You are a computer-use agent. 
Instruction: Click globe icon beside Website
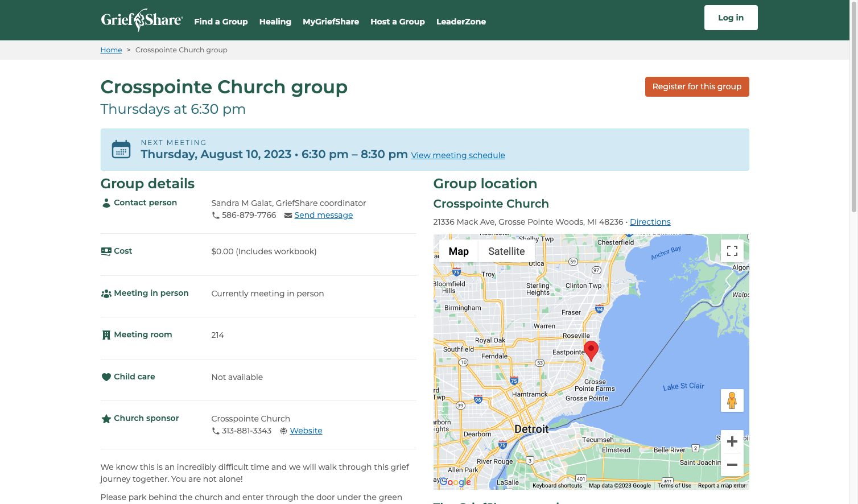[283, 431]
